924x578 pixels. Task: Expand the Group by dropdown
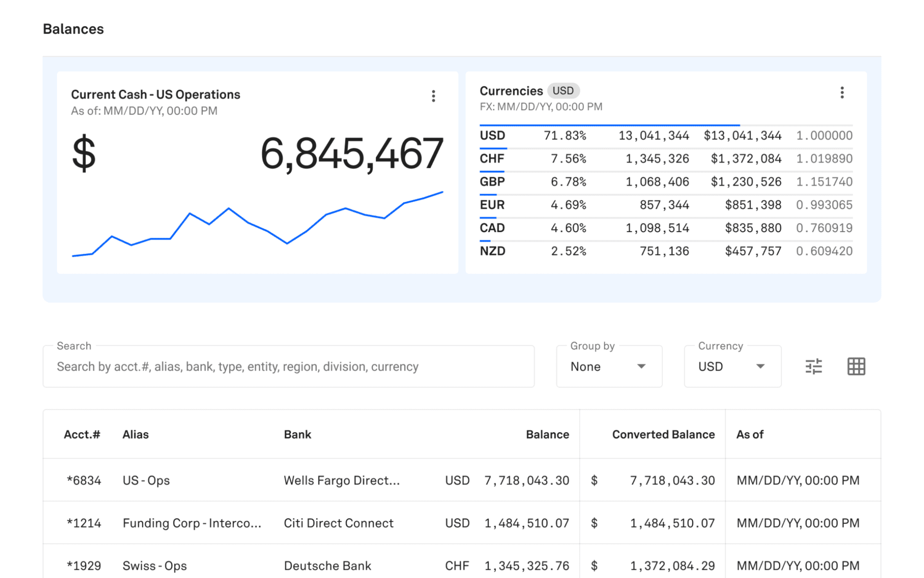point(609,366)
